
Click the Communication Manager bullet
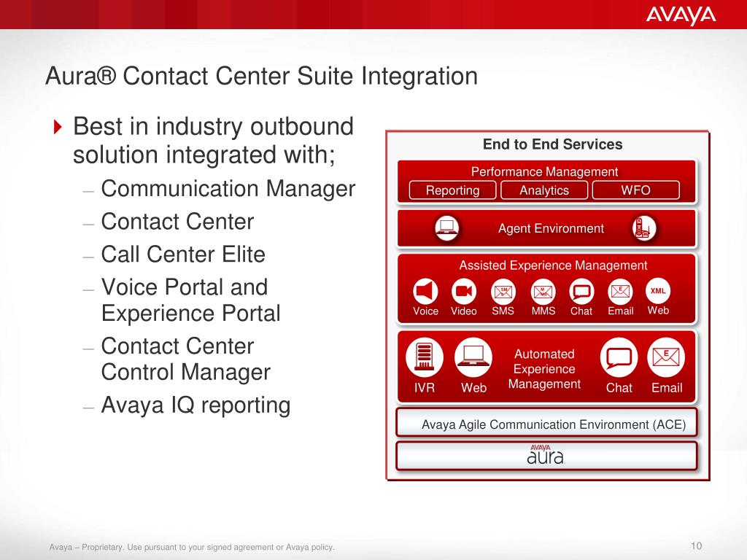(x=228, y=189)
